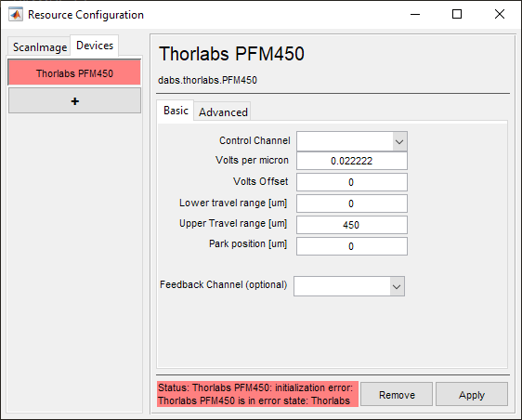
Task: Open the Feedback Channel dropdown
Action: [x=349, y=286]
